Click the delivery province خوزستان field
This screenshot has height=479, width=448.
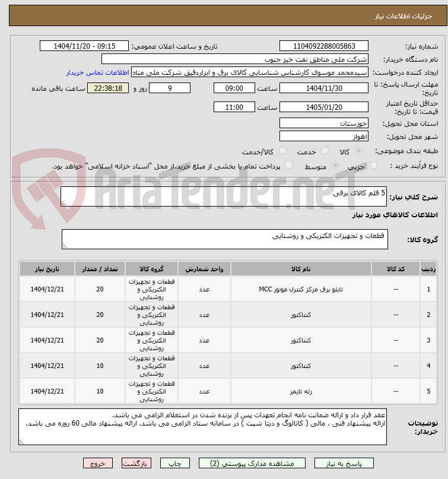click(x=324, y=123)
